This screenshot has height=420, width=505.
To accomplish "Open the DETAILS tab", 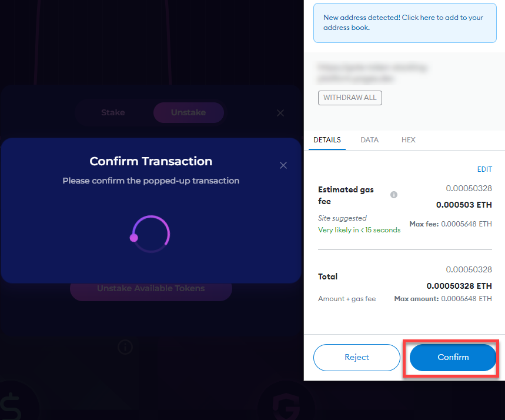I will pos(327,140).
